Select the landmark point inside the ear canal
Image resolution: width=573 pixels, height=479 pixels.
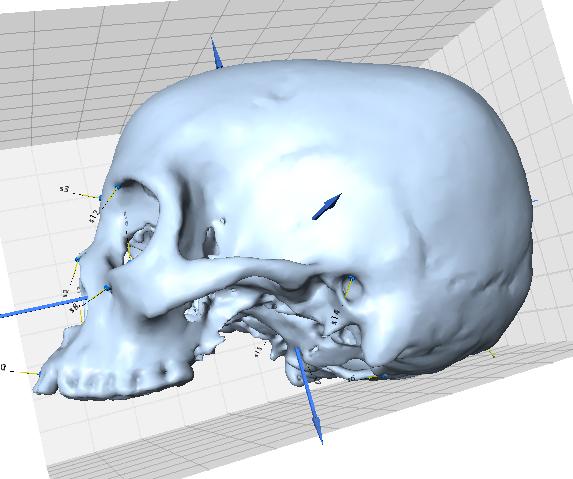(x=351, y=279)
